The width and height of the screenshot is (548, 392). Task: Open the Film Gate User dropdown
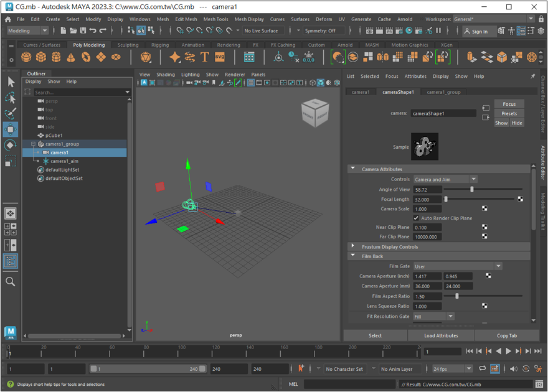coord(458,266)
